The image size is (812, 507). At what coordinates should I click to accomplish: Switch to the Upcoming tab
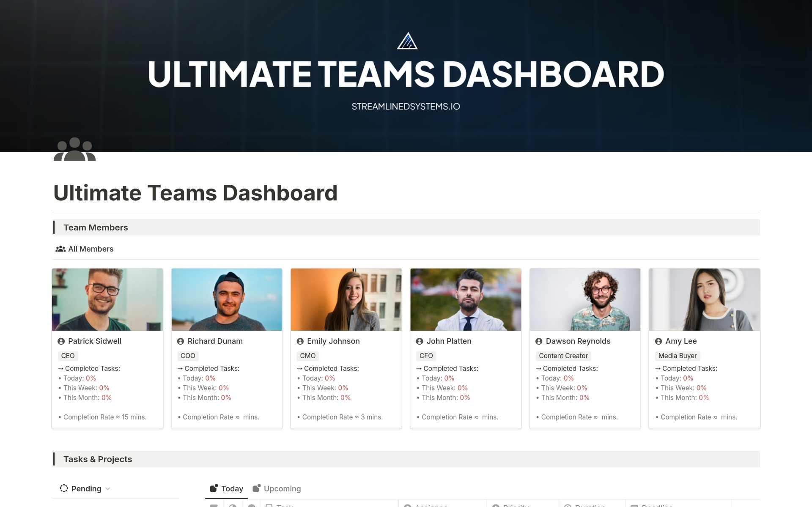pos(277,488)
